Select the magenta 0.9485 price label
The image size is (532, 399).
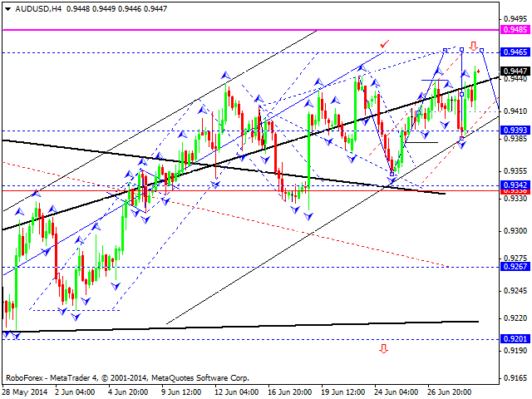click(x=515, y=30)
